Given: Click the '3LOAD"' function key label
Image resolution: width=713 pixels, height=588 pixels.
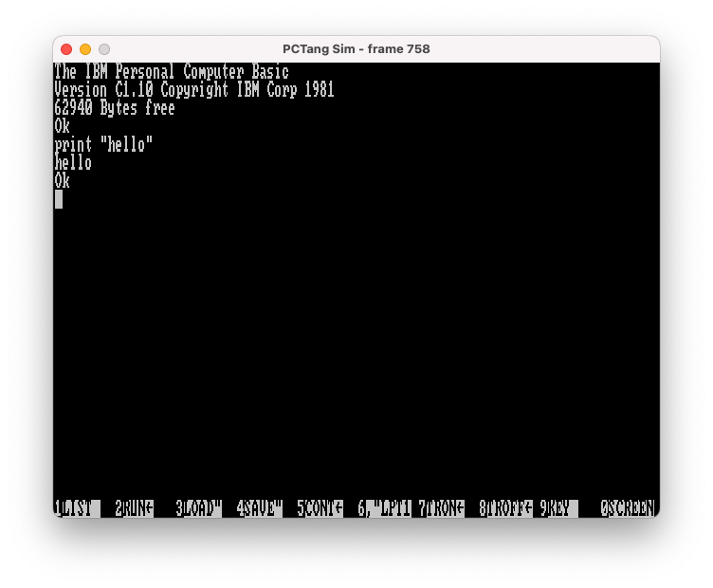Looking at the screenshot, I should click(199, 508).
